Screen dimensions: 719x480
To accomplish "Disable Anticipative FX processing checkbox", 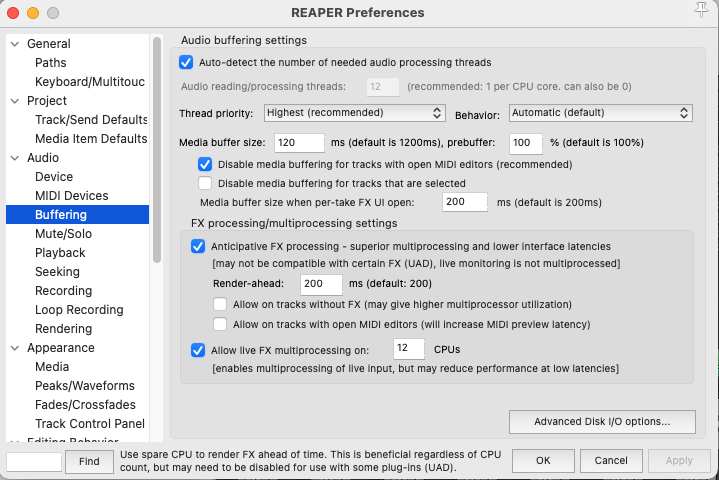I will pos(198,246).
